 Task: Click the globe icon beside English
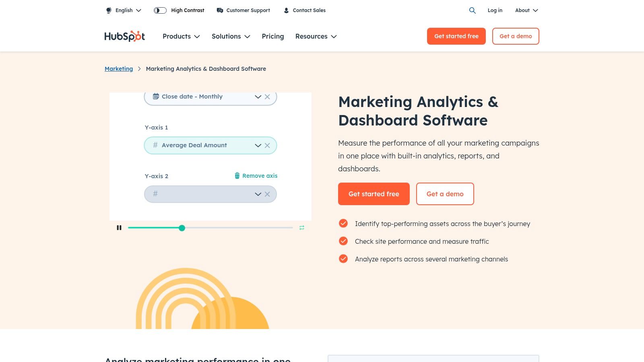click(x=109, y=10)
